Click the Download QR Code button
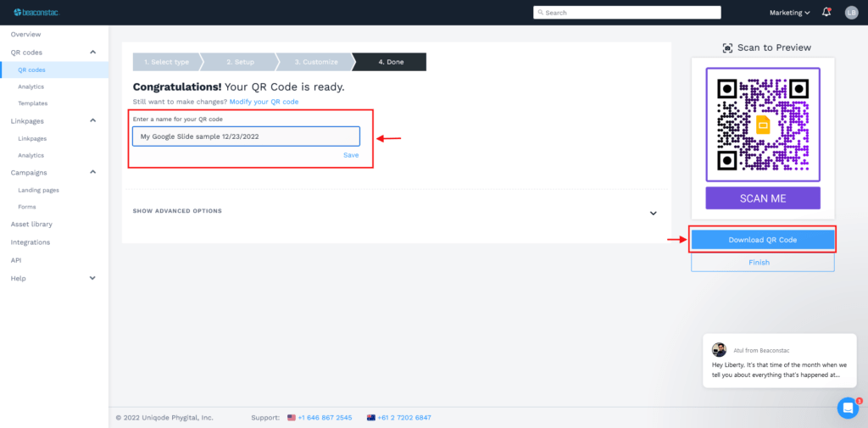The width and height of the screenshot is (868, 428). pos(762,240)
